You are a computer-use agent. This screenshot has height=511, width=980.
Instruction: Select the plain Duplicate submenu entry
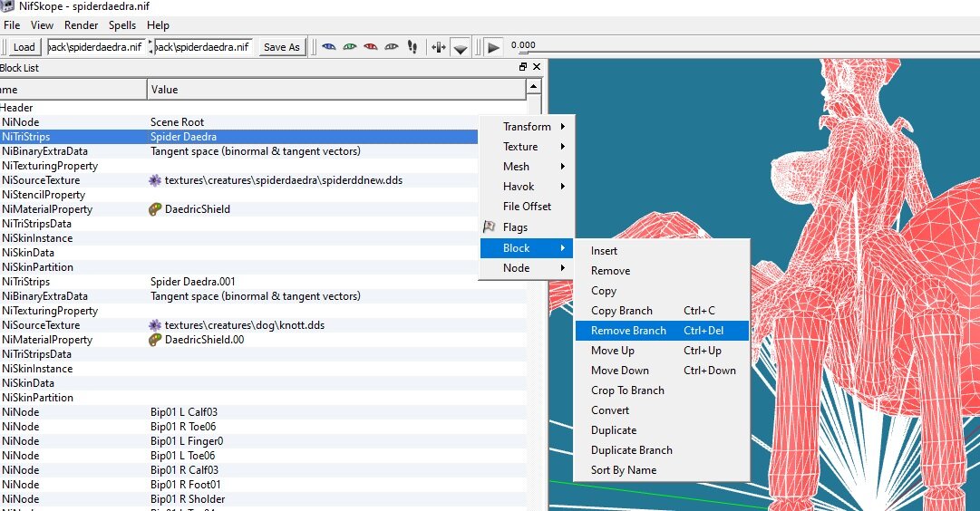[662, 431]
